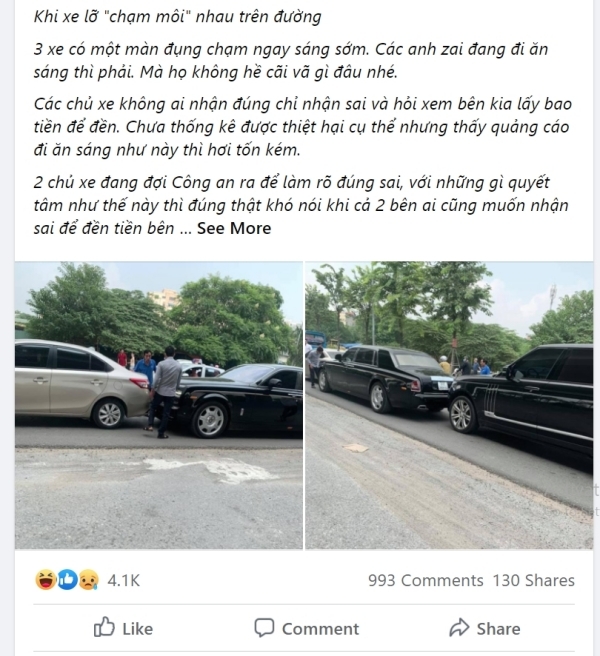Open right photo of black SUV collision
Screen dimensions: 600x656
coord(449,405)
